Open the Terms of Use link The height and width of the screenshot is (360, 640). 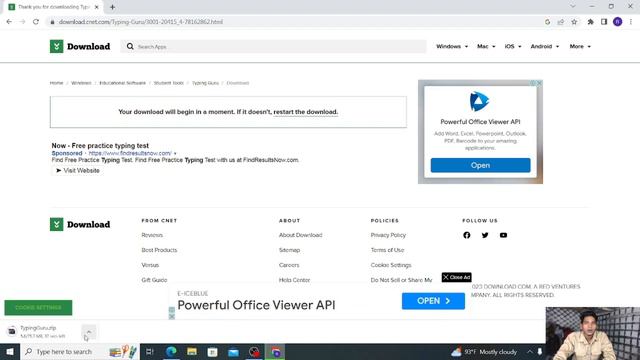coord(387,250)
